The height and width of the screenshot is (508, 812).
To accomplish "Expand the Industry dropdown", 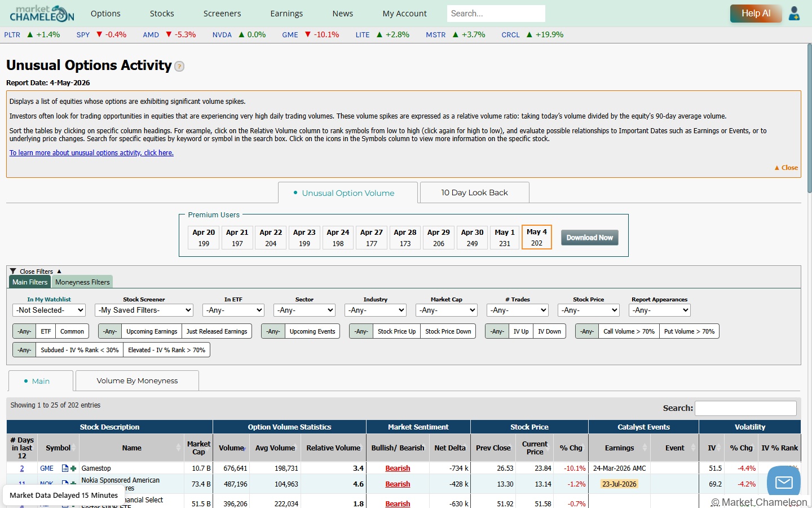I will click(376, 310).
